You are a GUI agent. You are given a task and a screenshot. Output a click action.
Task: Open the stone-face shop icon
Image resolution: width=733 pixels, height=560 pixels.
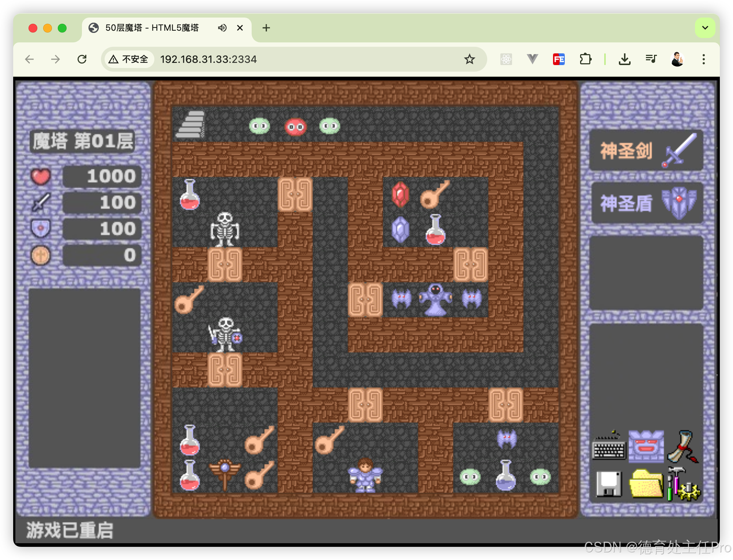[646, 447]
